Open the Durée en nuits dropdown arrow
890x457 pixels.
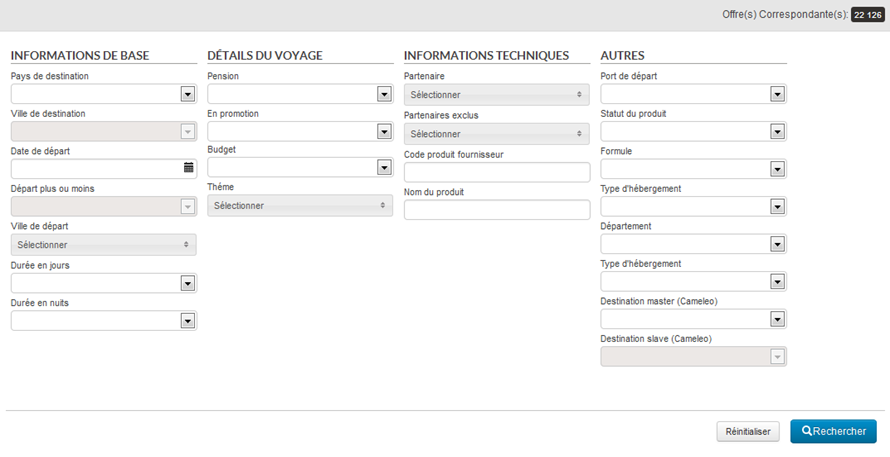187,321
